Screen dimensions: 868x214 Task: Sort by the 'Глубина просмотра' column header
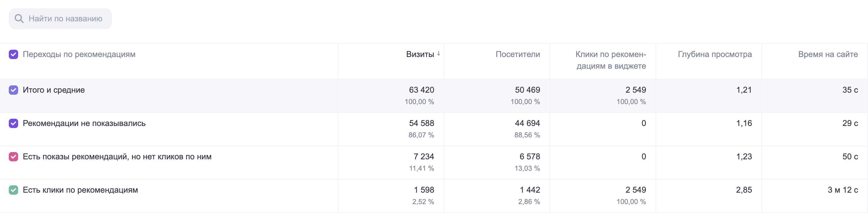click(715, 54)
